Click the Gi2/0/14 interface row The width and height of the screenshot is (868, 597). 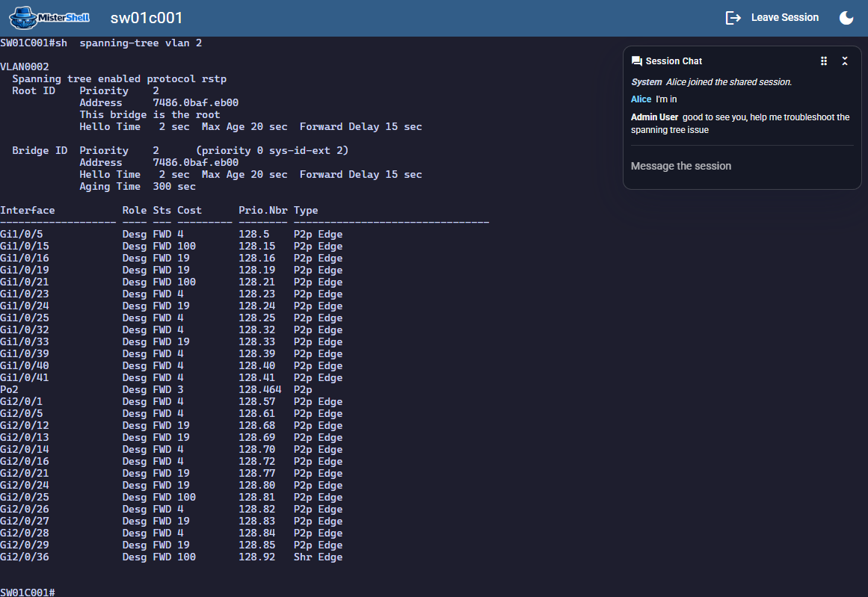(x=171, y=449)
